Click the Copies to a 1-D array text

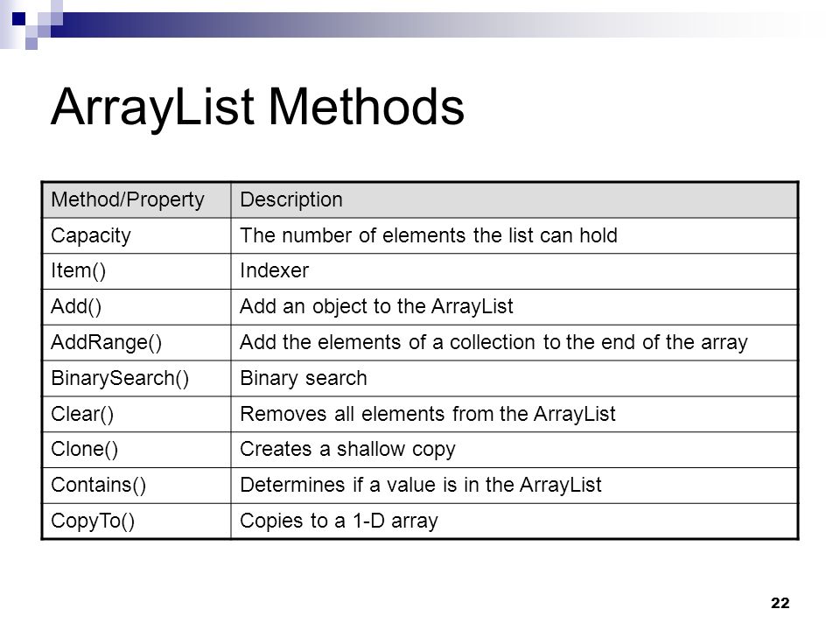pyautogui.click(x=339, y=521)
